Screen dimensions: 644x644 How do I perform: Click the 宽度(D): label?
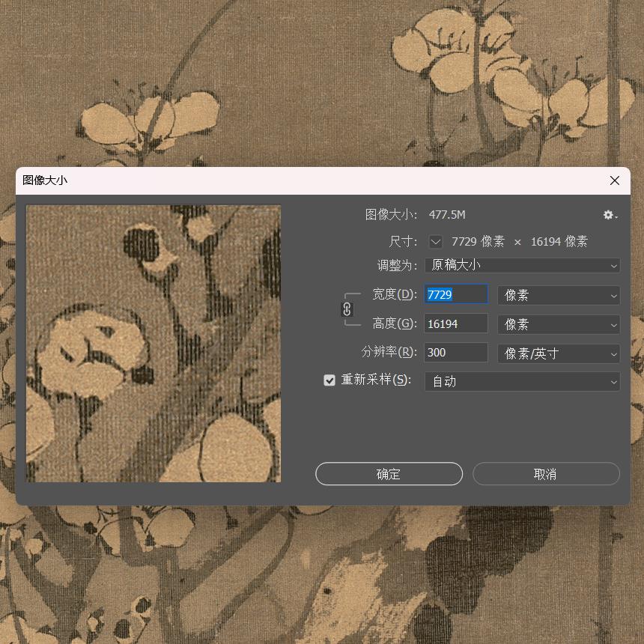[x=395, y=294]
